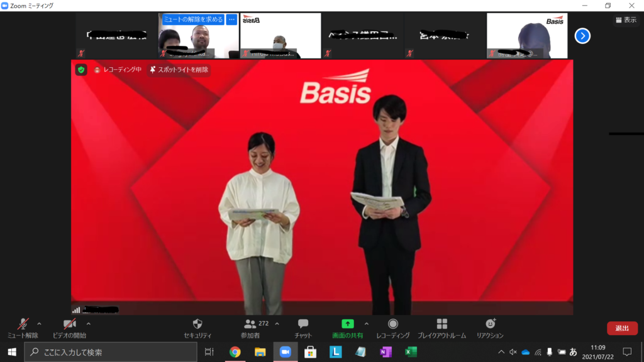Expand share options arrow beside 画面の共有
644x362 pixels.
click(367, 324)
